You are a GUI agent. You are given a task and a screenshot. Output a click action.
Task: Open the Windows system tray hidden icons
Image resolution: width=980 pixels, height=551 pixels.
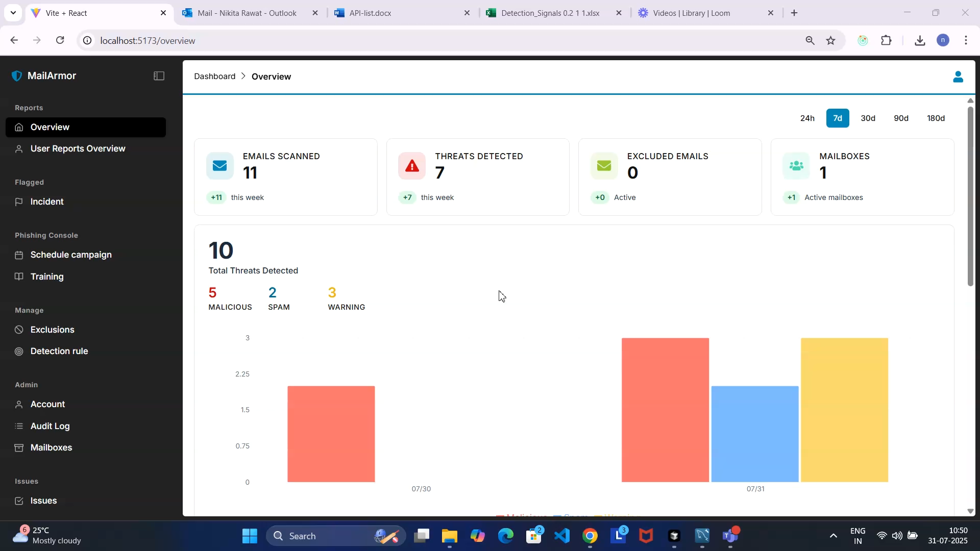tap(833, 536)
